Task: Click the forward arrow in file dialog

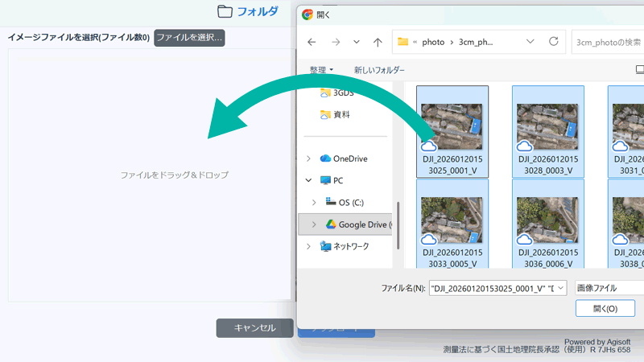Action: click(x=336, y=42)
